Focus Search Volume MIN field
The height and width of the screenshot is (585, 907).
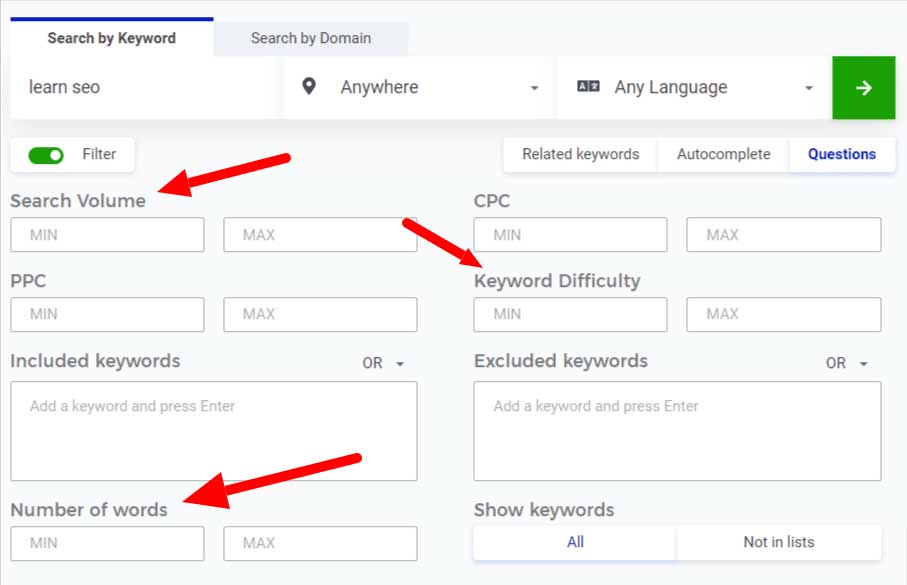pos(108,234)
